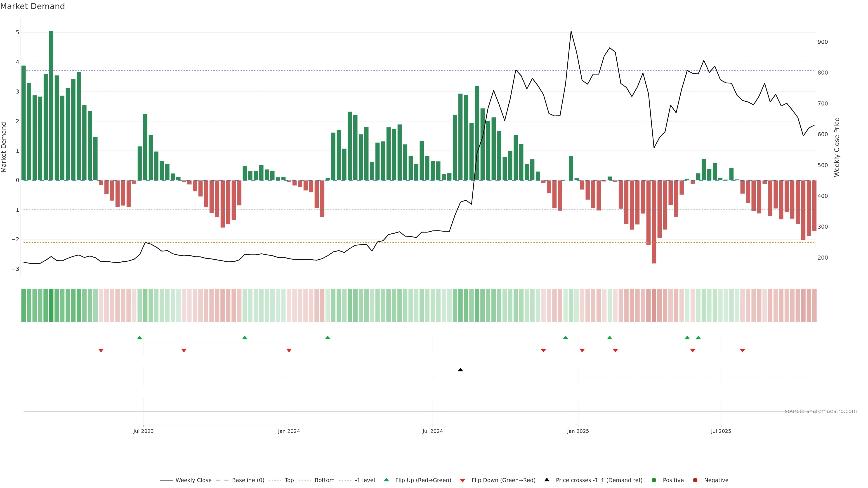The height and width of the screenshot is (488, 868).
Task: Click the Positive green circle legend icon
Action: coord(654,480)
